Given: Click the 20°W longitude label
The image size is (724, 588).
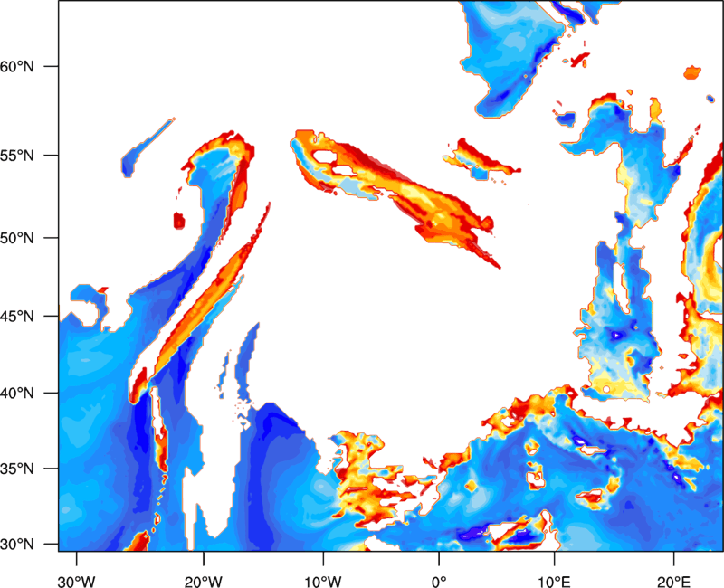Looking at the screenshot, I should pos(204,582).
